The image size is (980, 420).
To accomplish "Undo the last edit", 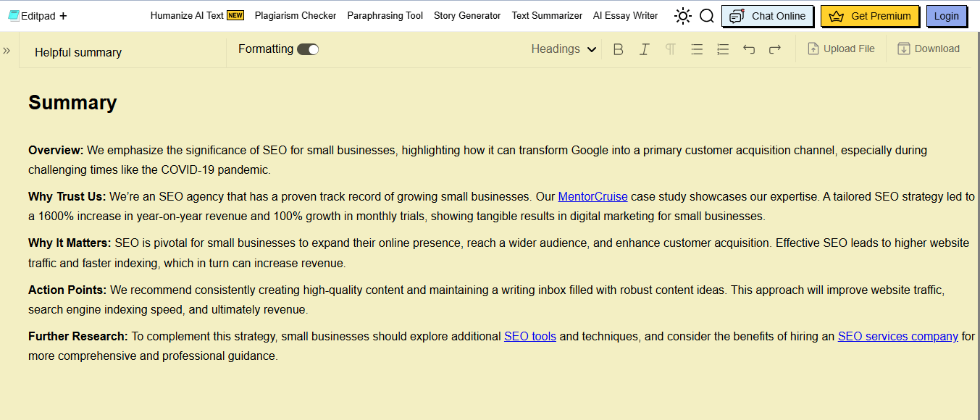I will [749, 49].
